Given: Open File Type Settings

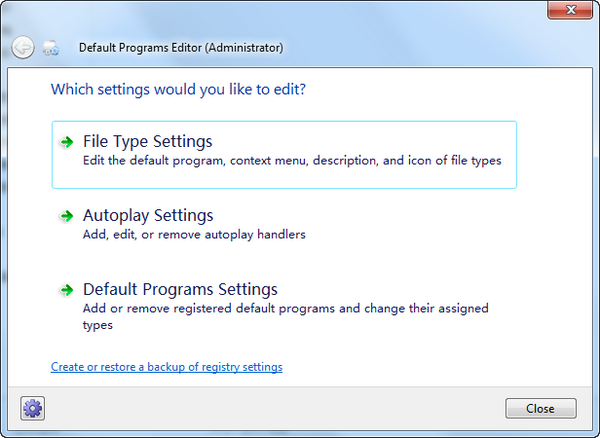Looking at the screenshot, I should (148, 142).
